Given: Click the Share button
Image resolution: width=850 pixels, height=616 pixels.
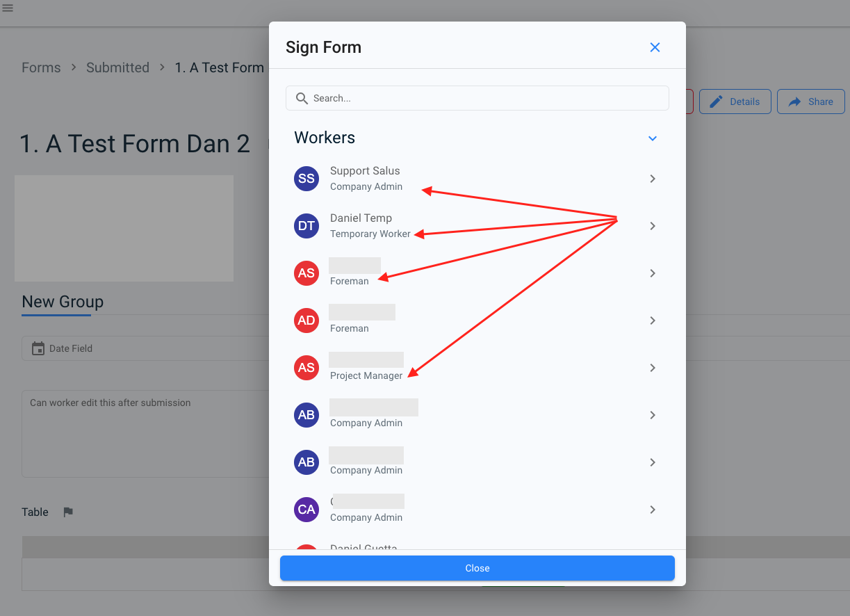Looking at the screenshot, I should point(810,102).
